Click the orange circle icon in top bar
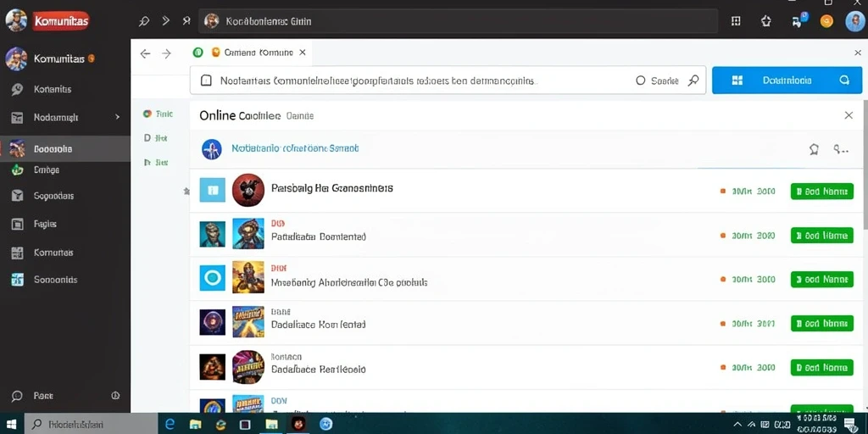This screenshot has width=868, height=434. [826, 21]
